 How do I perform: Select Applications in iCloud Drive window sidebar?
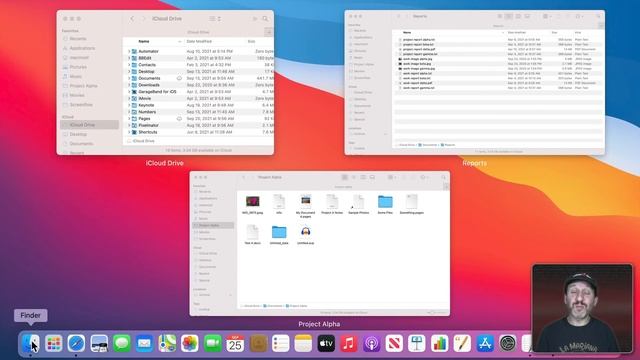coord(82,48)
